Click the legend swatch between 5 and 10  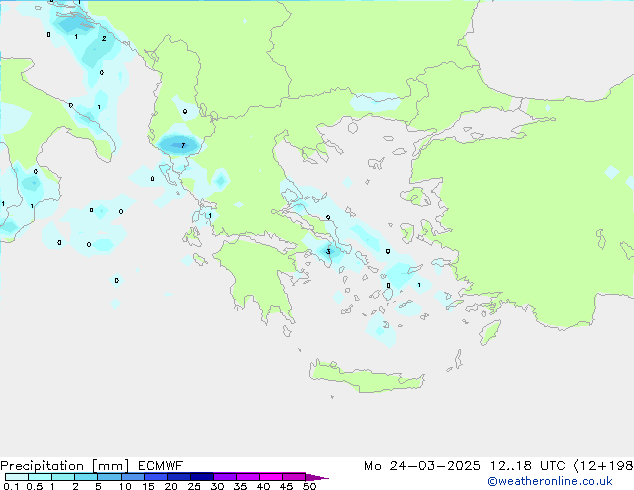pos(109,477)
